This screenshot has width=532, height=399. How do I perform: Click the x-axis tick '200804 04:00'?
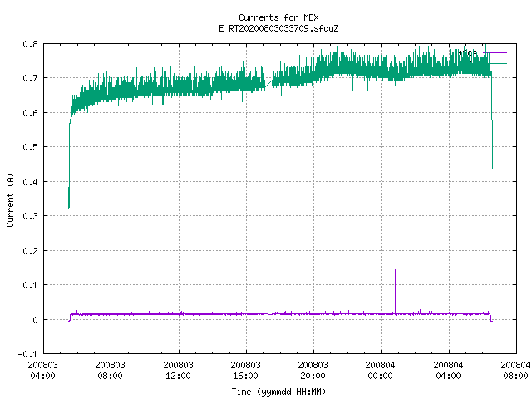[449, 371]
